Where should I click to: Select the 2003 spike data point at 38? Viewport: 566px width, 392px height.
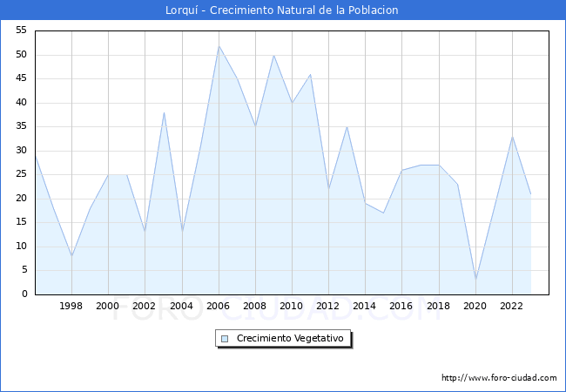pos(164,112)
